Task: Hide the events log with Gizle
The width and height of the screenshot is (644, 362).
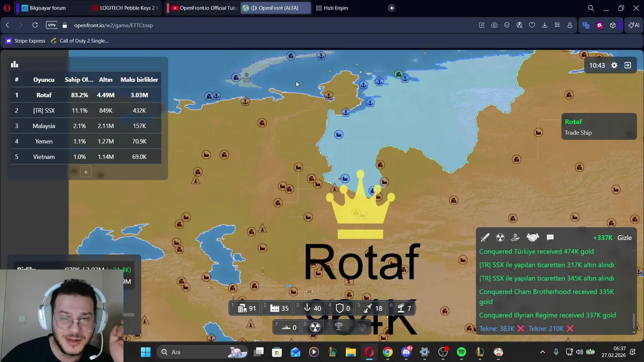Action: [x=624, y=238]
